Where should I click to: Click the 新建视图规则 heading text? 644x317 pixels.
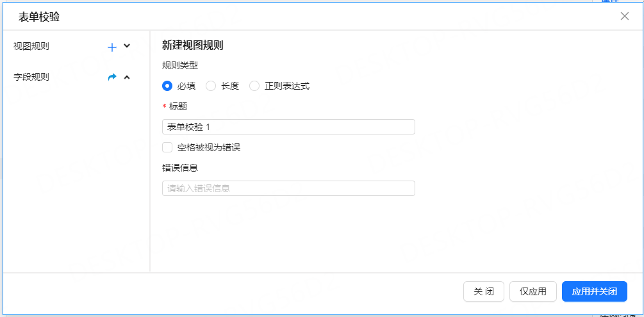tap(193, 45)
